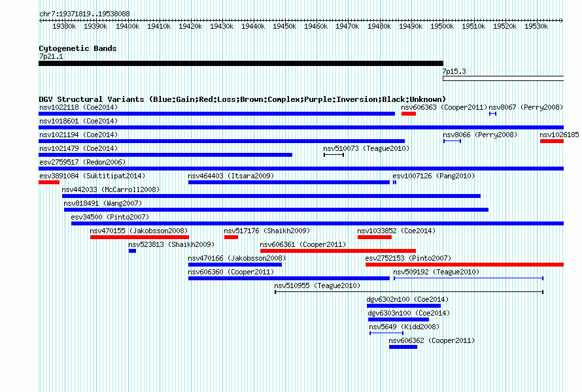Click the nsv442033 (McCarroll2008) label
The height and width of the screenshot is (392, 582).
point(111,189)
